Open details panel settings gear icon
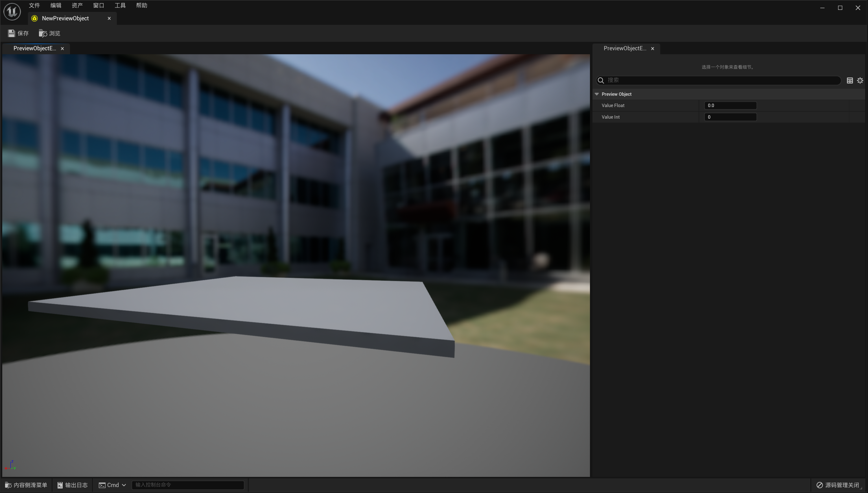This screenshot has width=868, height=493. 860,80
